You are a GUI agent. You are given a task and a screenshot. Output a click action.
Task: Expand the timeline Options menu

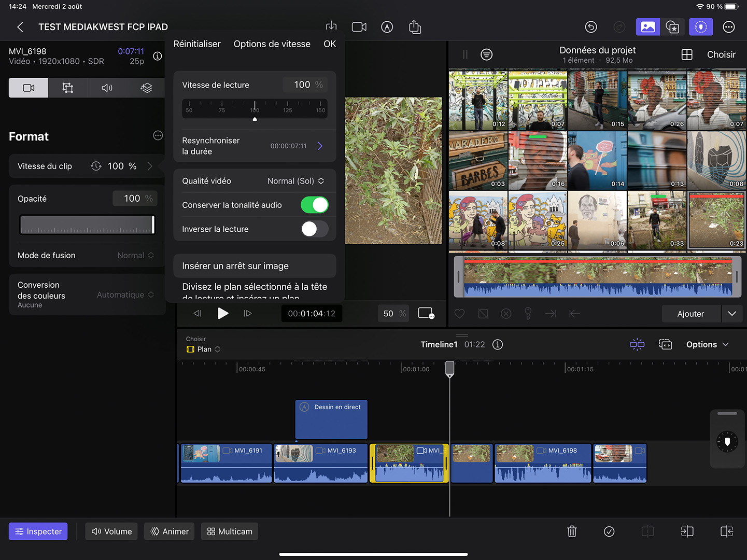[x=707, y=345]
